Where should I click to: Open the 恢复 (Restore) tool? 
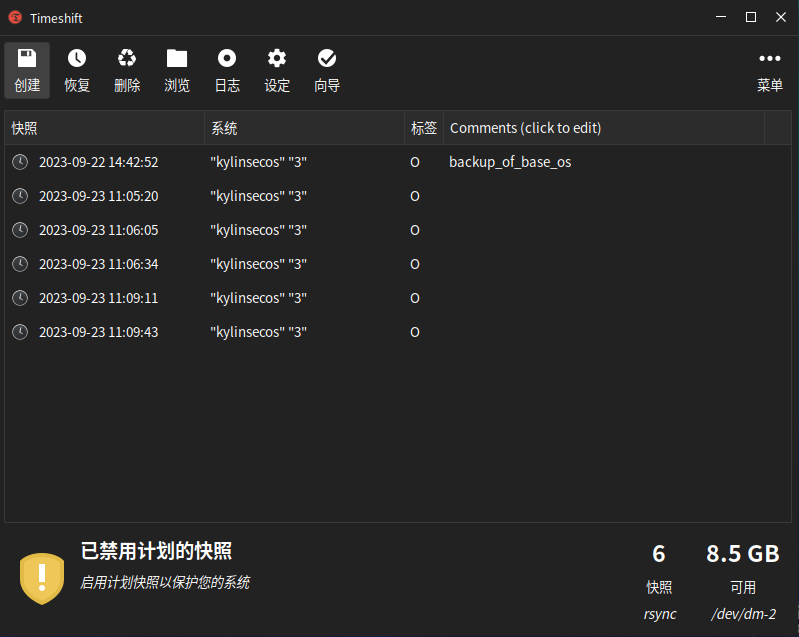(x=77, y=59)
